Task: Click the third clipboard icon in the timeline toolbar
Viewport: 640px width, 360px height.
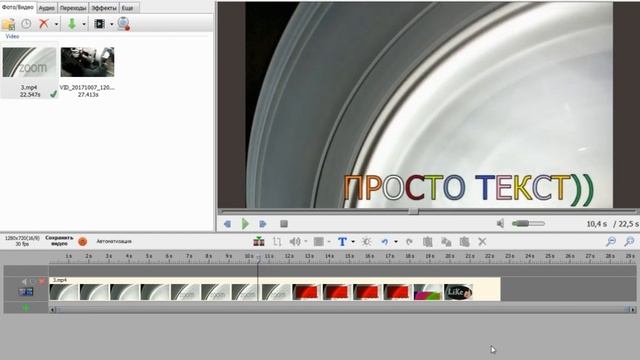Action: tap(464, 242)
